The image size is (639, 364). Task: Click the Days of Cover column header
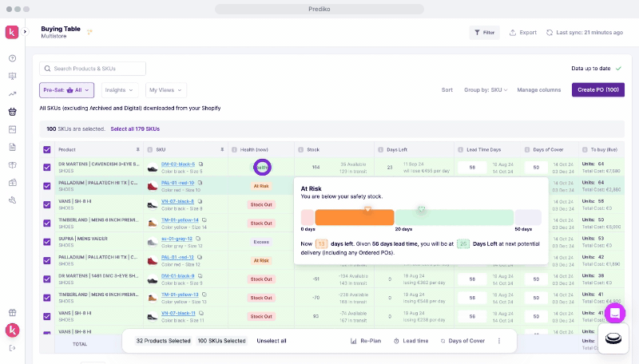(x=548, y=150)
